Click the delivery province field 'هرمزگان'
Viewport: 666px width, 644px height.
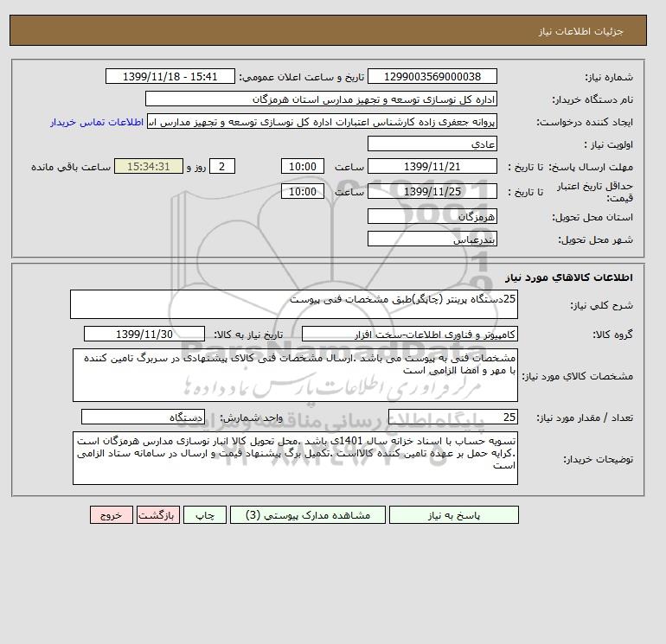pos(432,216)
